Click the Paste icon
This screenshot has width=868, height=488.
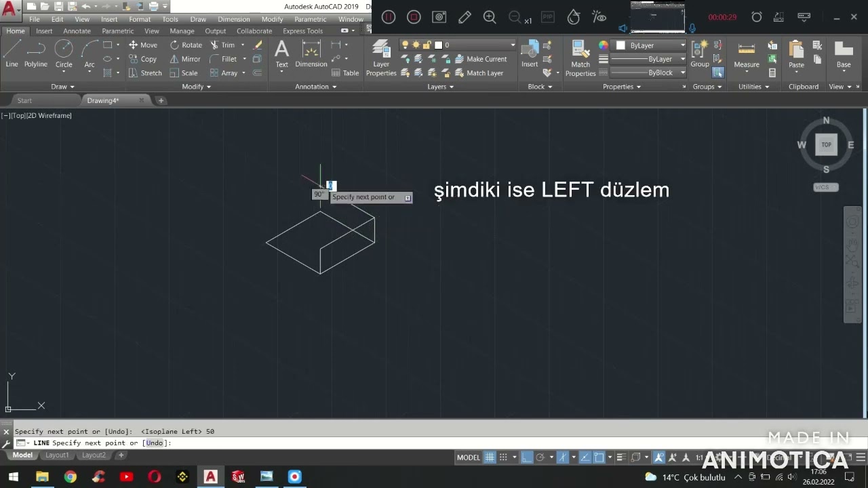[x=796, y=54]
